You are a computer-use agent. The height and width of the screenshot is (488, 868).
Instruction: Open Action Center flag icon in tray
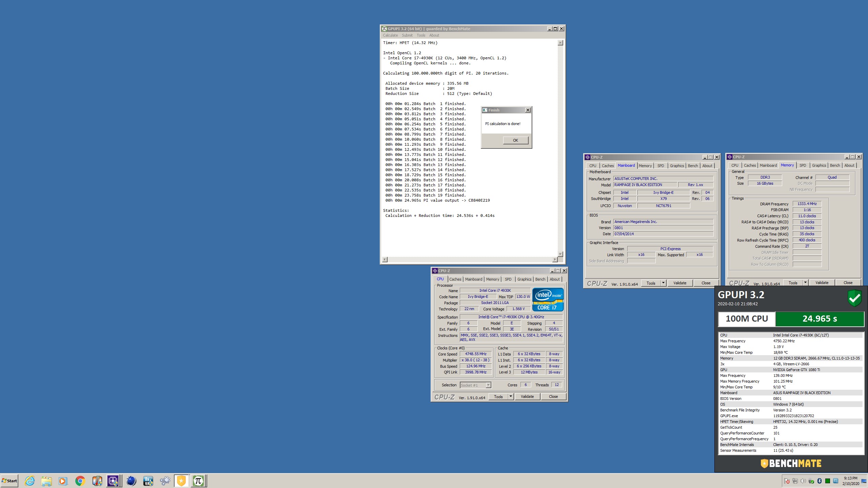point(787,481)
